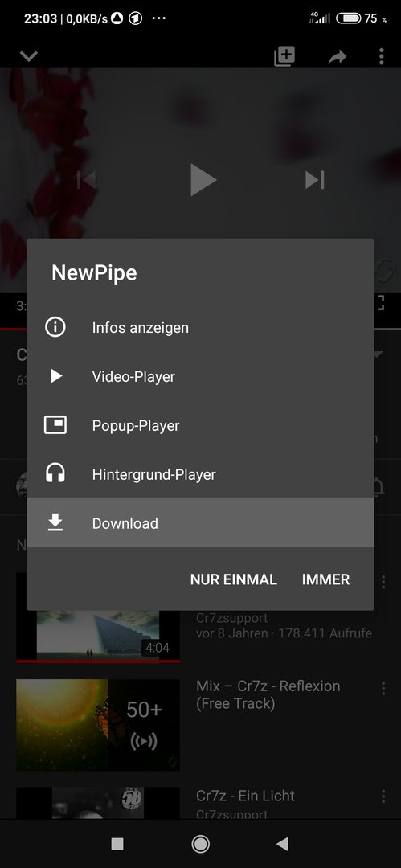Click the Video-Player play triangle icon
The height and width of the screenshot is (868, 401).
[56, 376]
